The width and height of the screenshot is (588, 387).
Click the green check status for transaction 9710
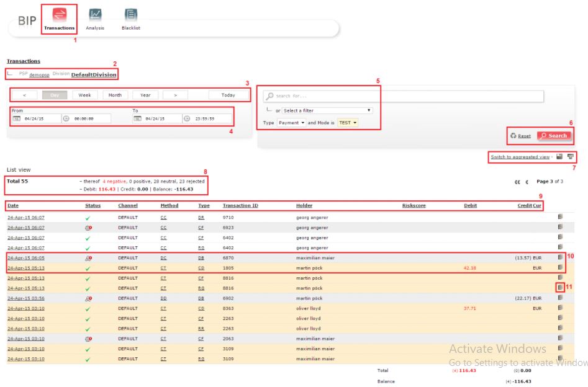88,218
